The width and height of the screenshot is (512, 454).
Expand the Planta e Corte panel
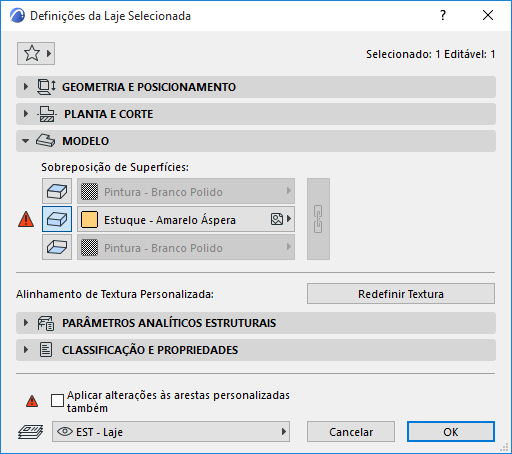[256, 114]
